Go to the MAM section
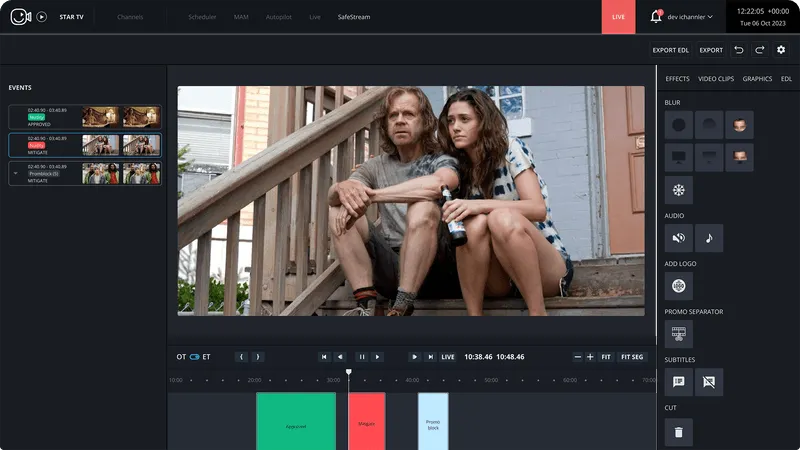Image resolution: width=800 pixels, height=450 pixels. pyautogui.click(x=241, y=17)
